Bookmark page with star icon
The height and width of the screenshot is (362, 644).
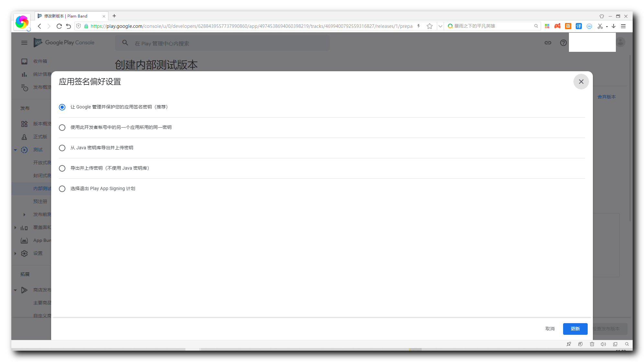click(x=429, y=26)
